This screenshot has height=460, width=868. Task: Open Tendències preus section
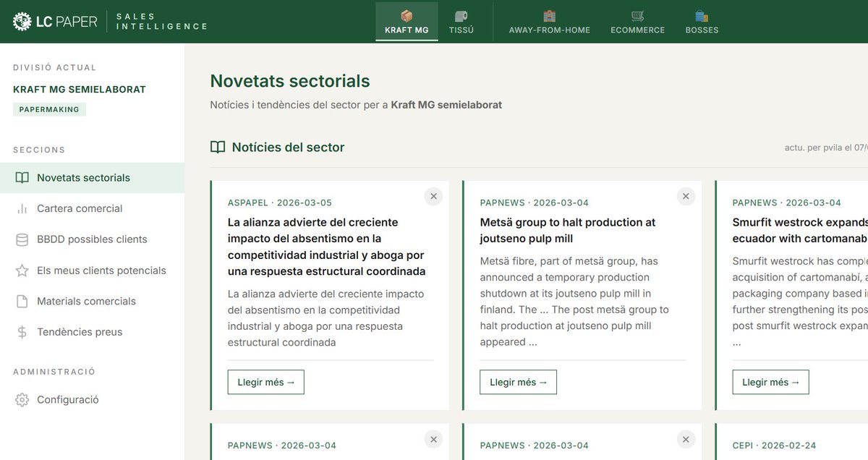point(92,332)
